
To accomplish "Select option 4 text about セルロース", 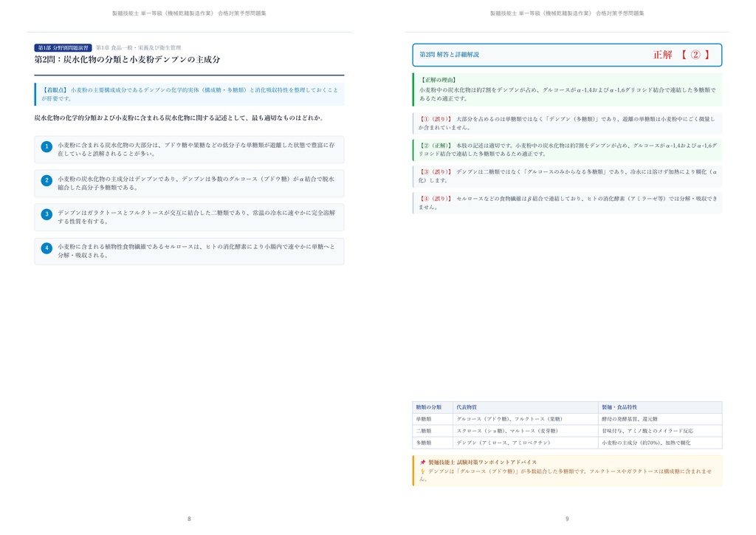I will coord(196,251).
